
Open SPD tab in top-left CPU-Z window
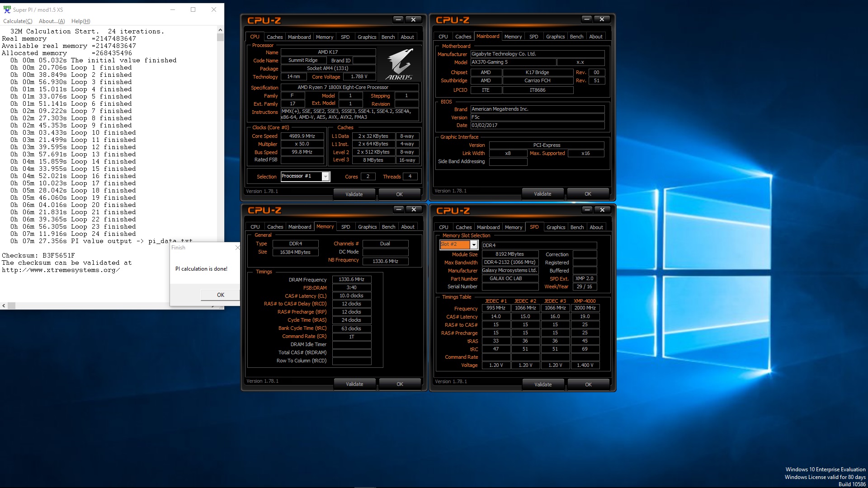(x=345, y=37)
